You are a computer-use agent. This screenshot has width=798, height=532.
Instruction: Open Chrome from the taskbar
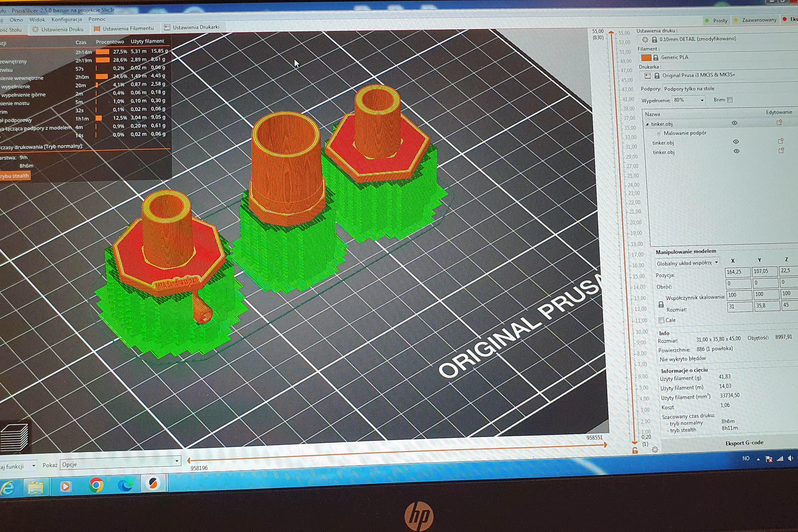[x=96, y=485]
